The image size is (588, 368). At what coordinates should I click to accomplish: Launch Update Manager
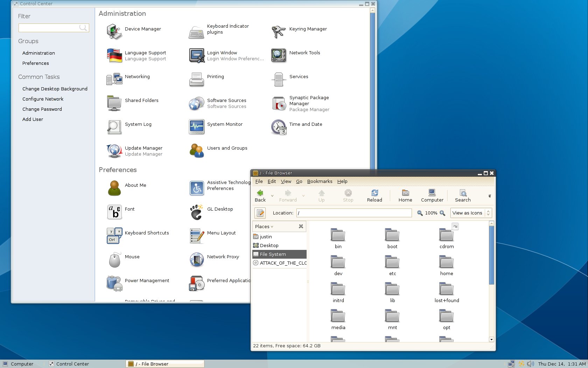pos(135,151)
